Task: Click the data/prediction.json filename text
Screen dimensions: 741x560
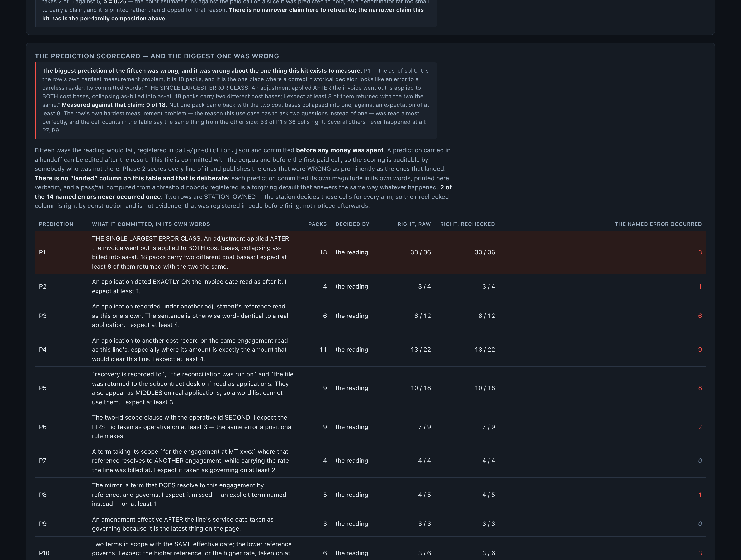Action: [x=212, y=150]
